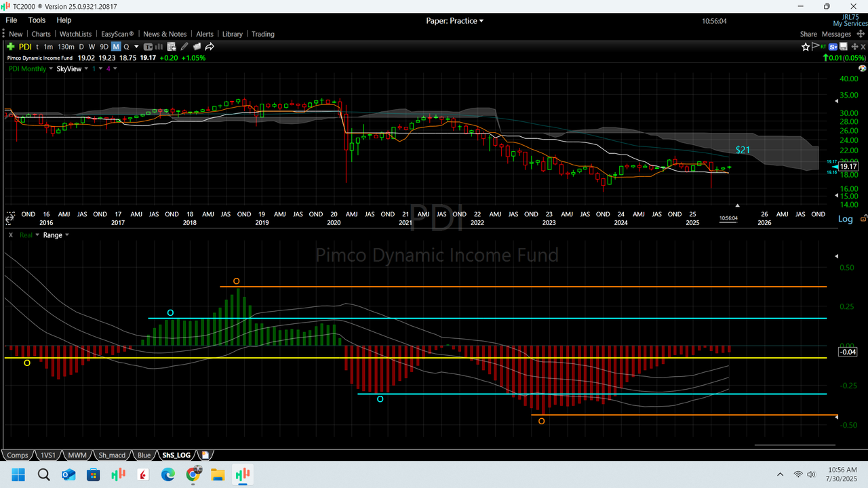Open Windows Start menu

18,474
